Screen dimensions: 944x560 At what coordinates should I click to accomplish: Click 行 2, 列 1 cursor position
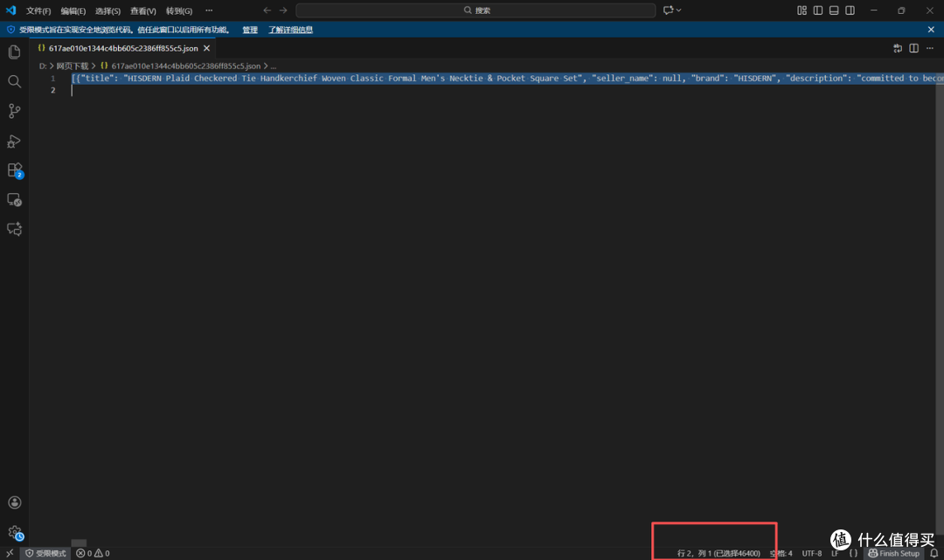point(718,553)
